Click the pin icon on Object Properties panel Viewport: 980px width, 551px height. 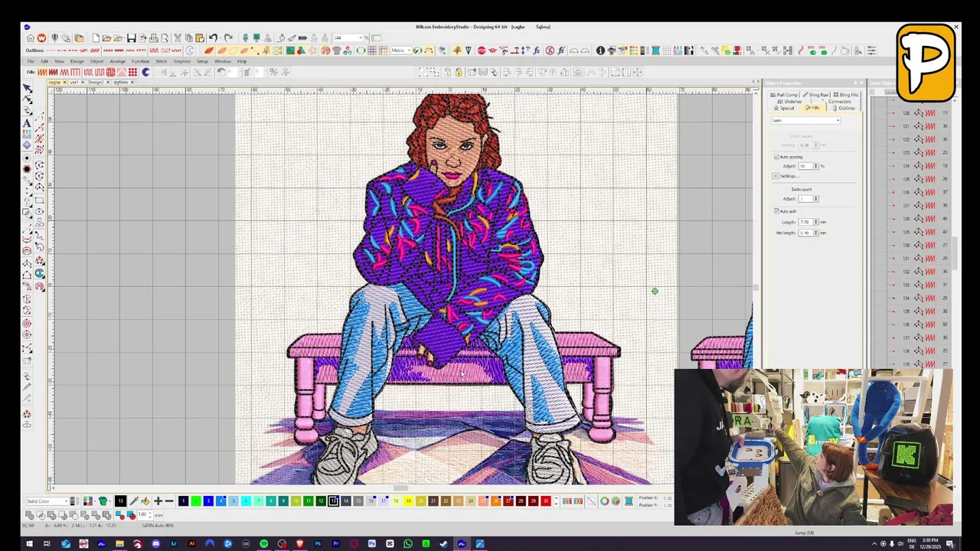coord(855,83)
